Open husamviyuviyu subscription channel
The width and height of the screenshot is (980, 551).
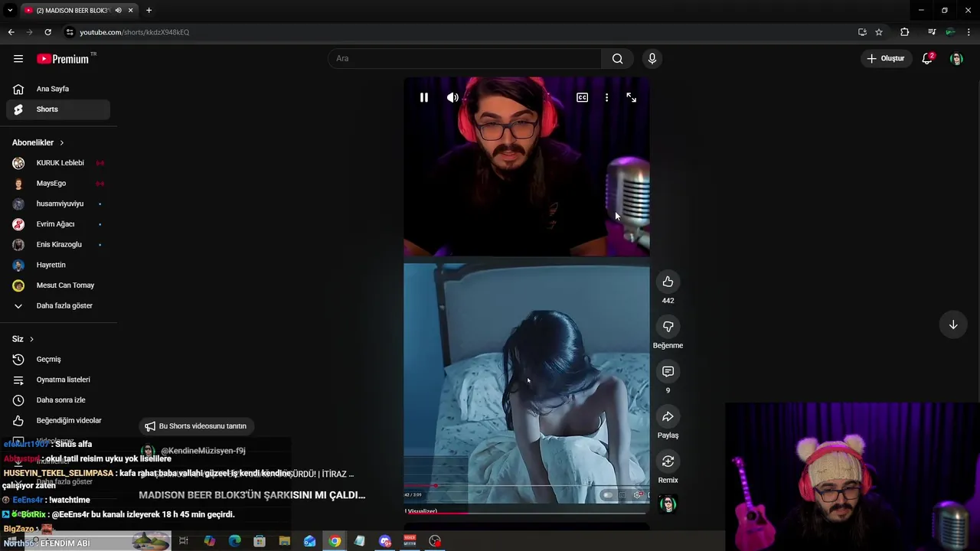tap(58, 204)
